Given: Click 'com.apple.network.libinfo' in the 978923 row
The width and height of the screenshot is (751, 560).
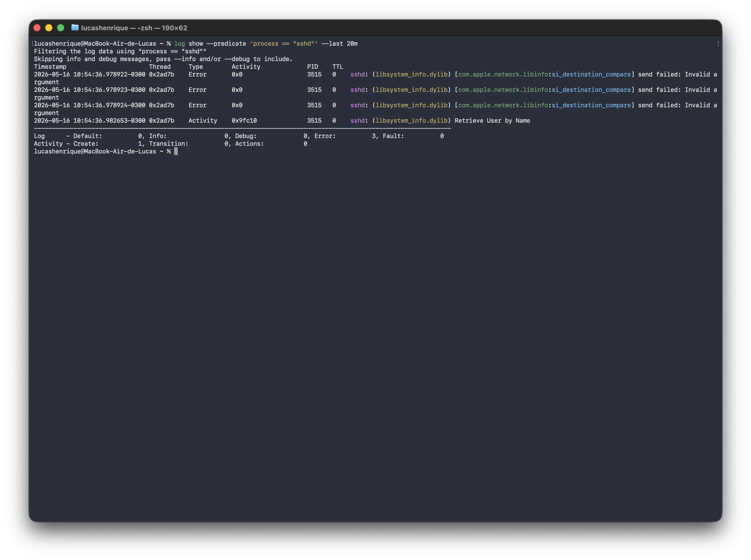Looking at the screenshot, I should point(503,90).
